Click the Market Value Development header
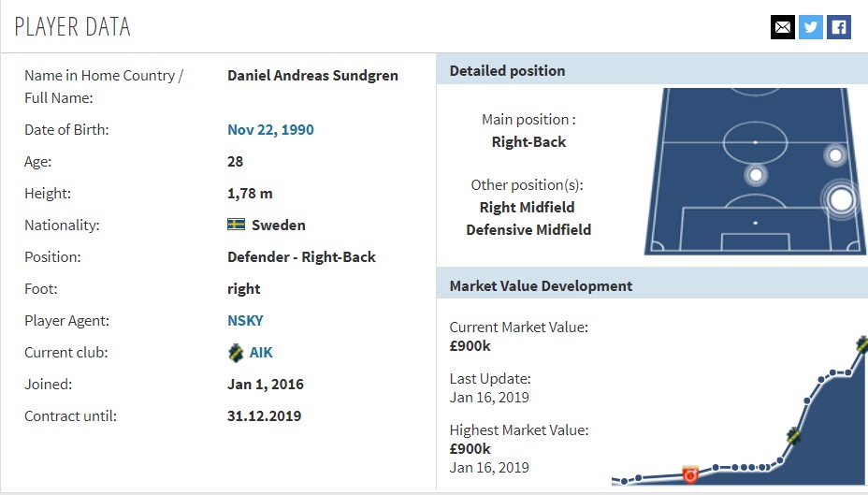This screenshot has width=868, height=495. pos(541,285)
